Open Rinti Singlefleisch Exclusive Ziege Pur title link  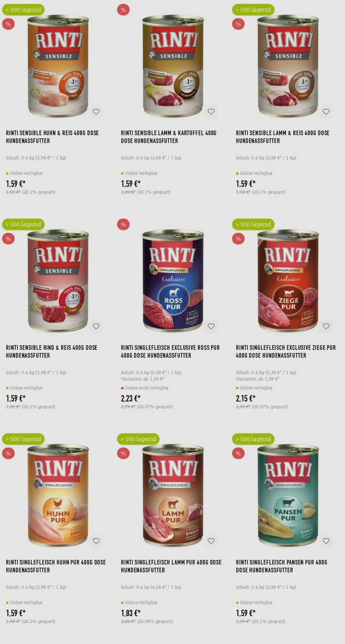click(286, 352)
